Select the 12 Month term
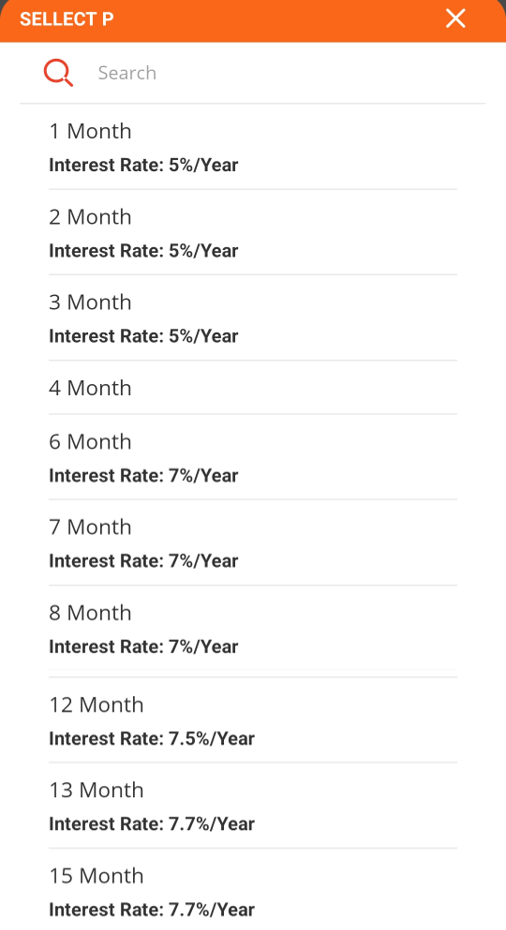Image resolution: width=506 pixels, height=930 pixels. 253,720
